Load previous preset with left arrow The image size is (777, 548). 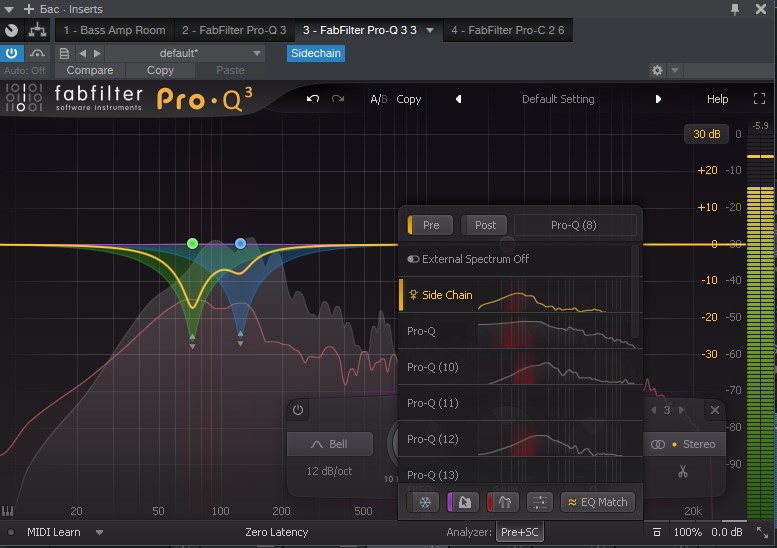pos(83,53)
